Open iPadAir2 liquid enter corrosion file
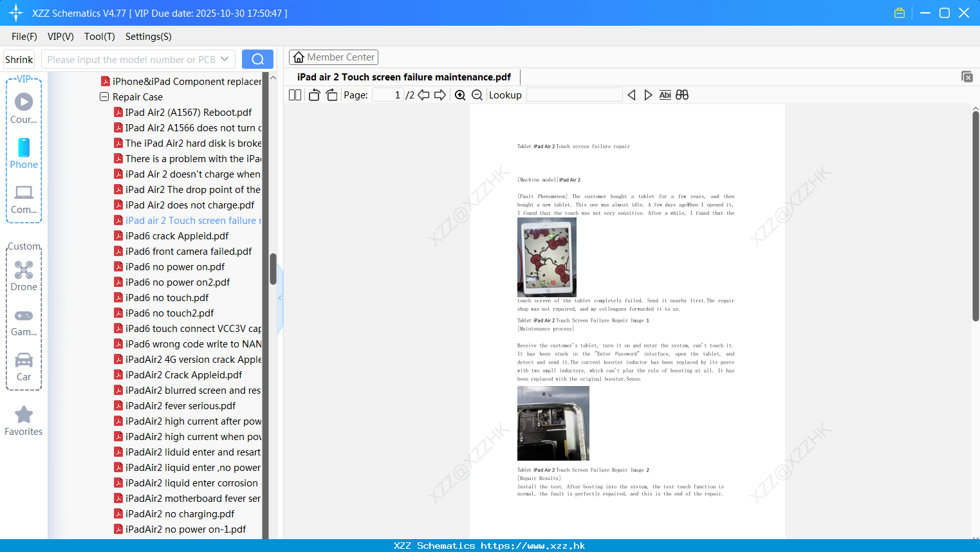Image resolution: width=980 pixels, height=552 pixels. tap(188, 483)
